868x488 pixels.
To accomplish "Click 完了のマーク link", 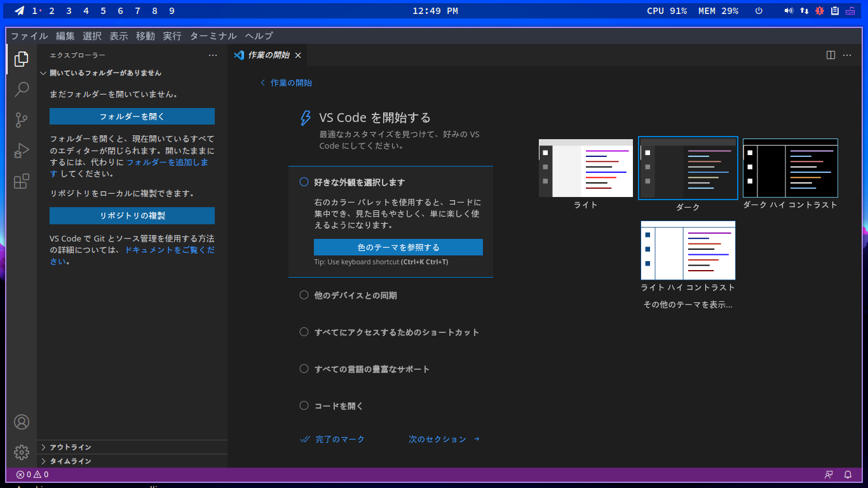I will pyautogui.click(x=333, y=439).
